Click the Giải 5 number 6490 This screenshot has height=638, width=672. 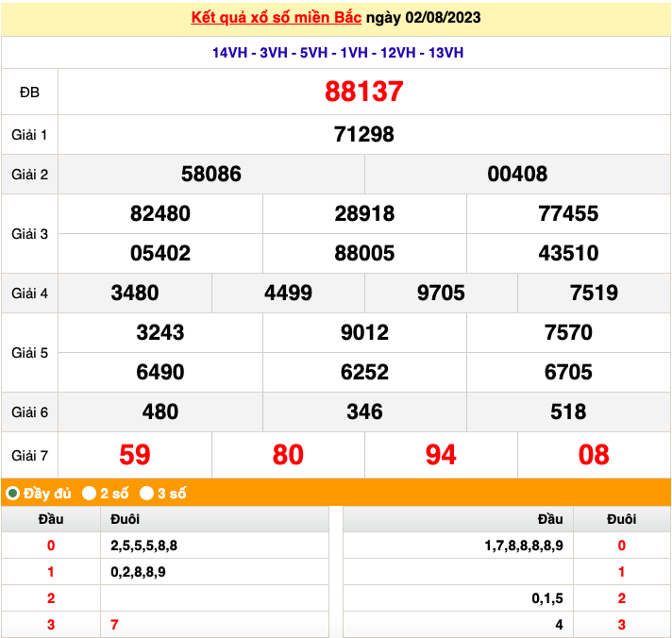[x=160, y=372]
